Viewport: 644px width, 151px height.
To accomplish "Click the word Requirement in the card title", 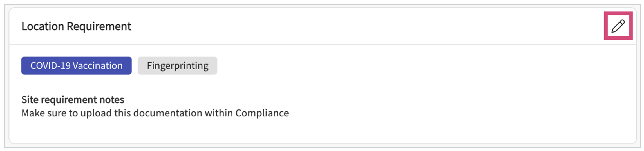I will coord(99,26).
